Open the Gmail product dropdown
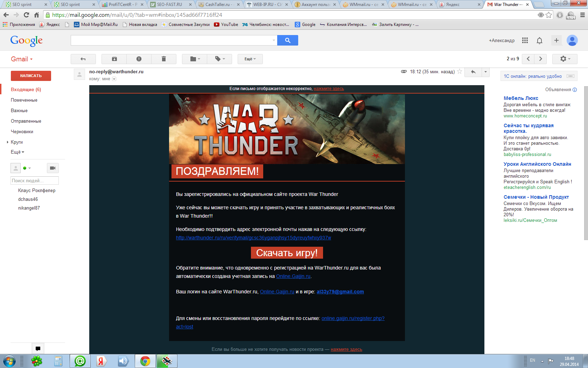Image resolution: width=588 pixels, height=368 pixels. click(x=22, y=59)
